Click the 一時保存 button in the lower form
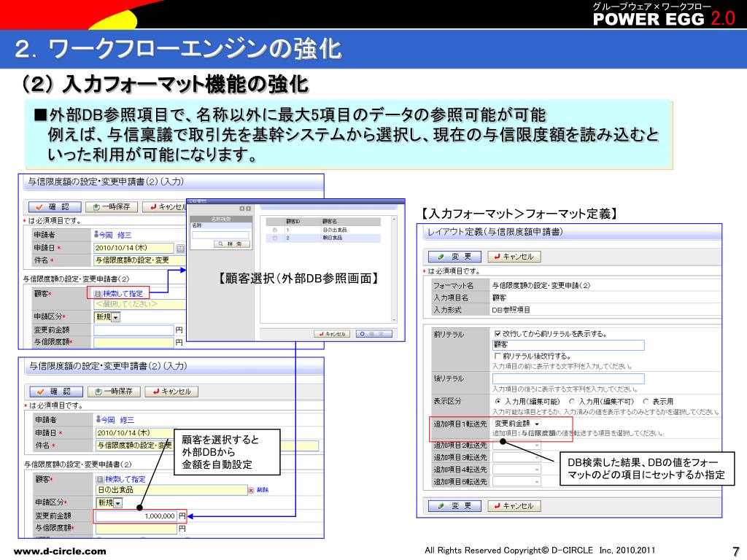 [114, 392]
